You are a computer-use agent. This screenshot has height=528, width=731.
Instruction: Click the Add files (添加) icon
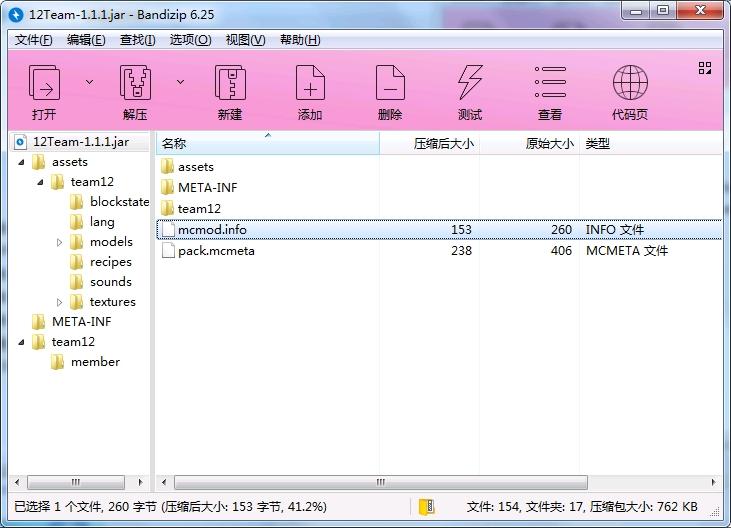point(310,82)
